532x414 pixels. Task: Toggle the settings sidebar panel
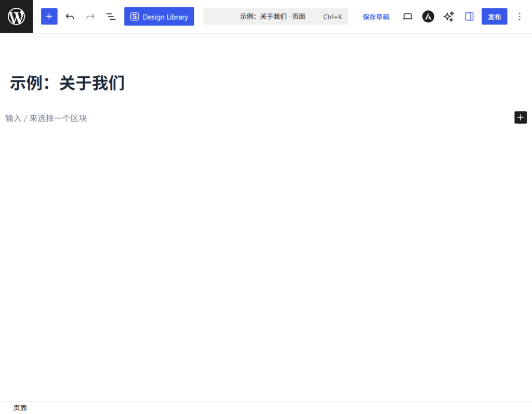tap(469, 16)
